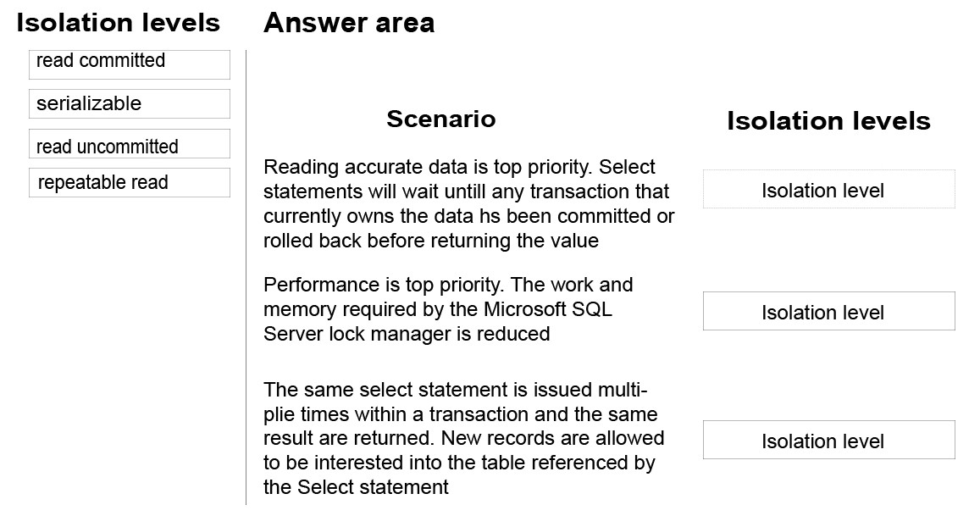Select the 'repeatable read' isolation level box
The width and height of the screenshot is (980, 527).
click(130, 182)
